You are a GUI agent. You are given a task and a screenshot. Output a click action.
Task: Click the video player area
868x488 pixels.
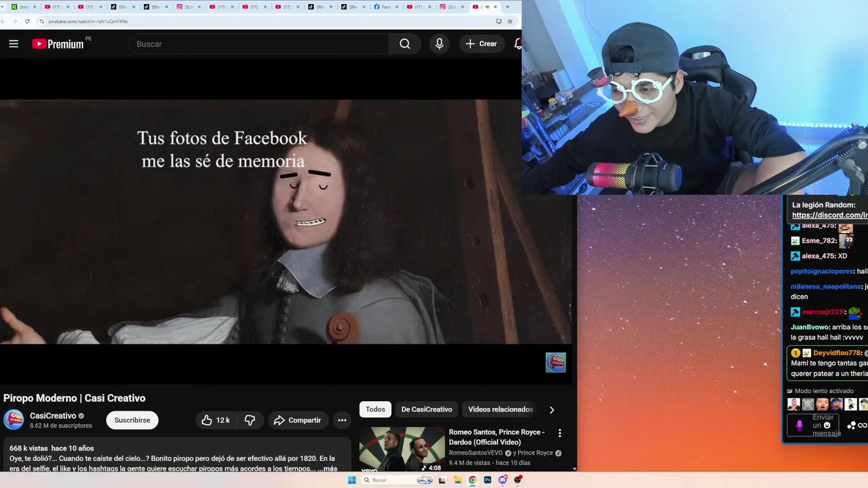[x=285, y=222]
